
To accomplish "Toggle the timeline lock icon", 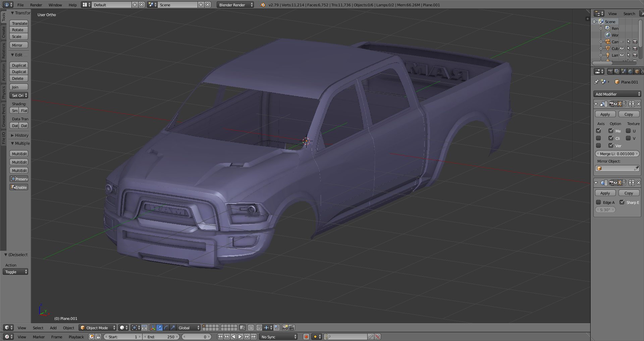I will [98, 337].
